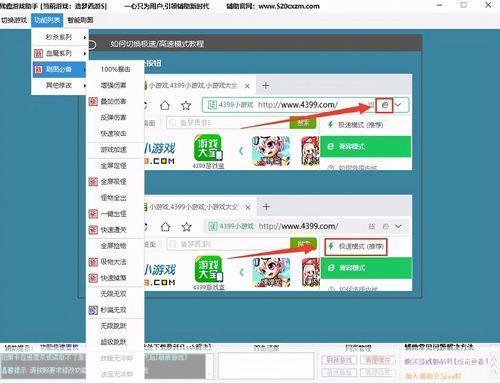Screen dimensions: 500x383
Task: Click the scrollbar of the gray hint box
Action: [x=209, y=366]
